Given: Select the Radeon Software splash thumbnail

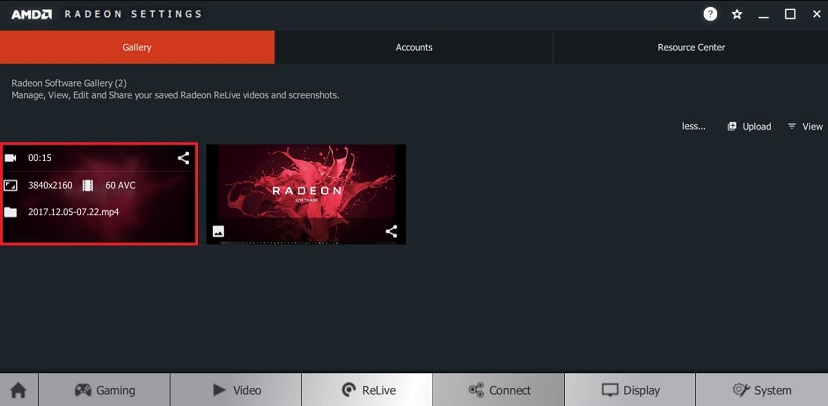Looking at the screenshot, I should click(306, 194).
